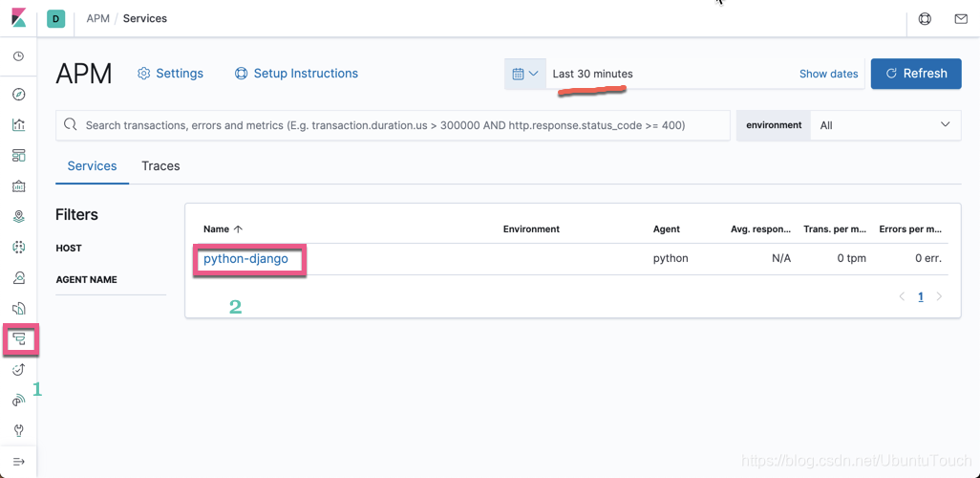
Task: Open Uptime icon in sidebar
Action: 19,370
